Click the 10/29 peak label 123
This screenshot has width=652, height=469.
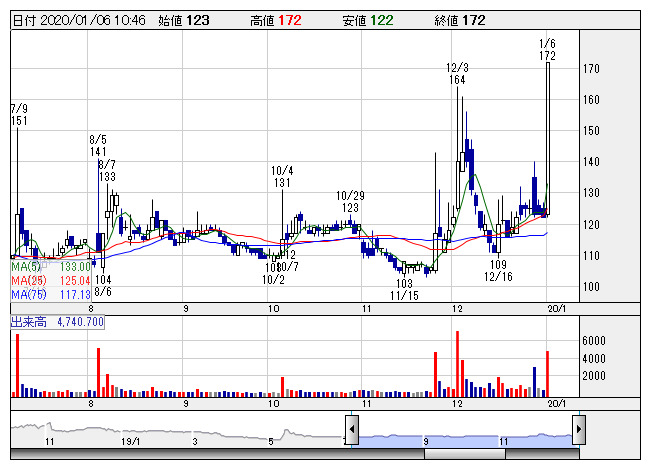click(348, 208)
